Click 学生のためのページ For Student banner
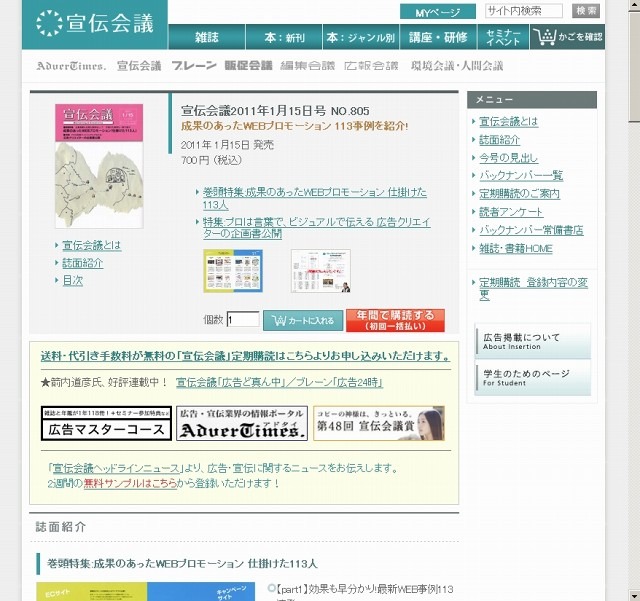The width and height of the screenshot is (640, 601). point(533,378)
